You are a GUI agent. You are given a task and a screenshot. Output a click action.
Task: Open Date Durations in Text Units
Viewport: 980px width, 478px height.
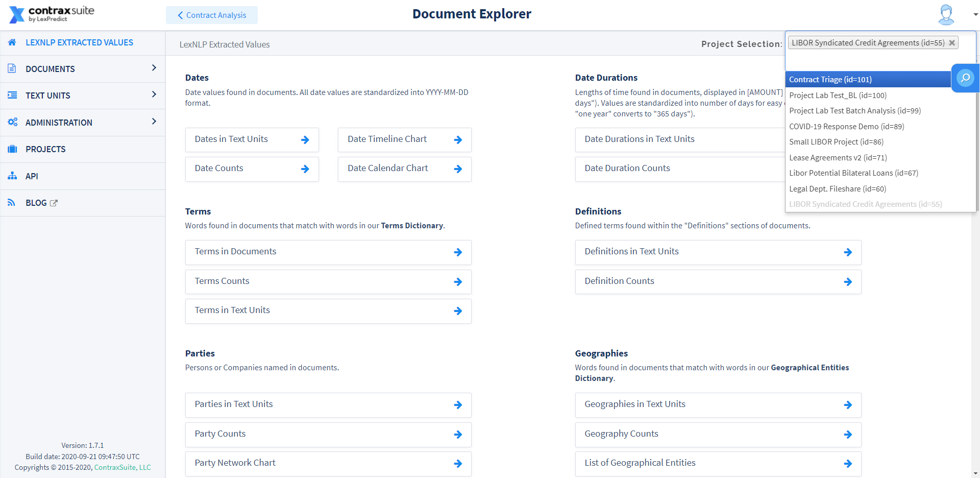pos(680,139)
